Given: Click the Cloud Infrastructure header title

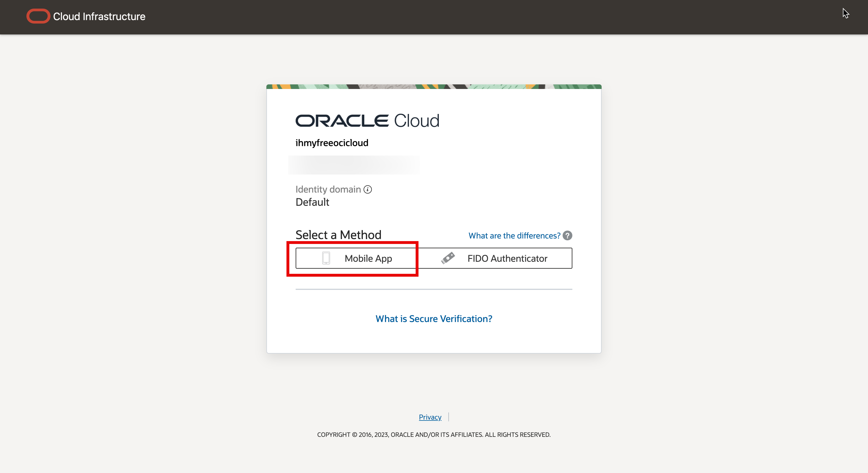Looking at the screenshot, I should (99, 17).
